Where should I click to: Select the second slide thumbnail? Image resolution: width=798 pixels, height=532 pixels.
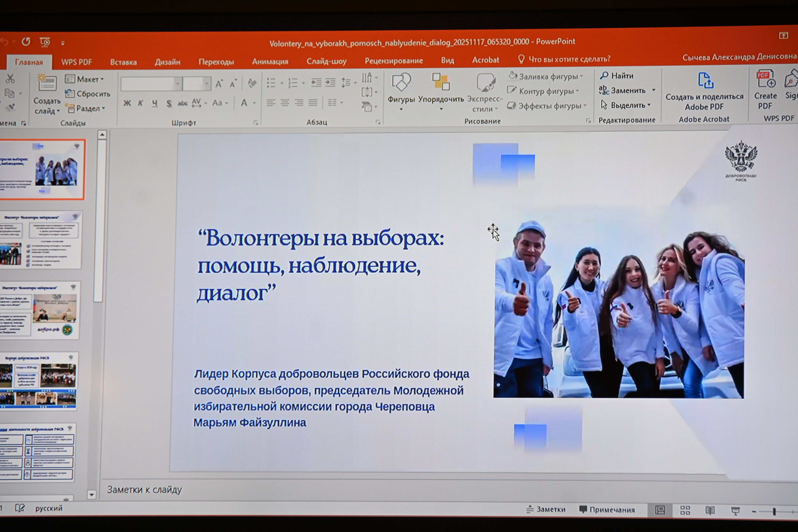point(41,240)
